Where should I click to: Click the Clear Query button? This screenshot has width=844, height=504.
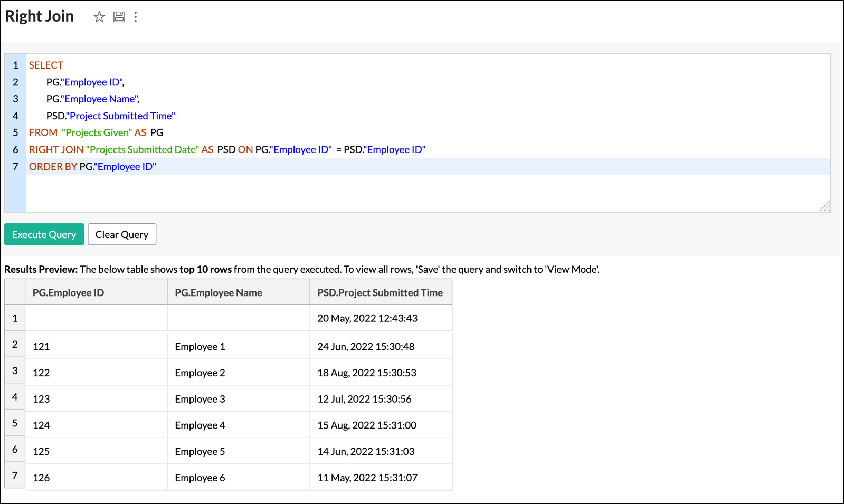tap(122, 234)
